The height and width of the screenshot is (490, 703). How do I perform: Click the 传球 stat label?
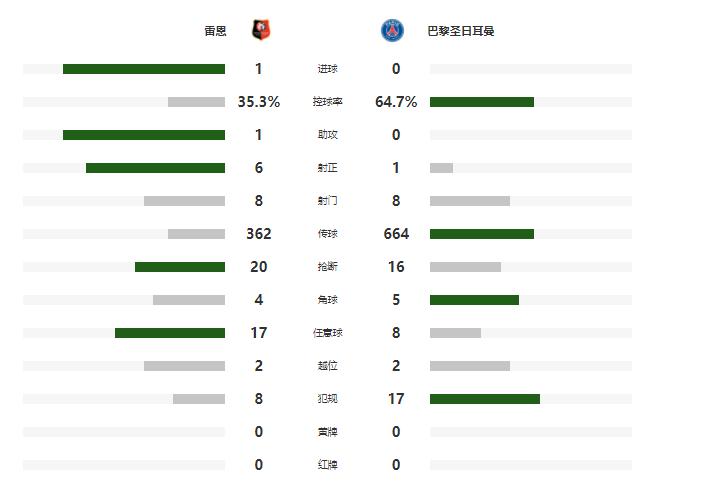coord(327,234)
